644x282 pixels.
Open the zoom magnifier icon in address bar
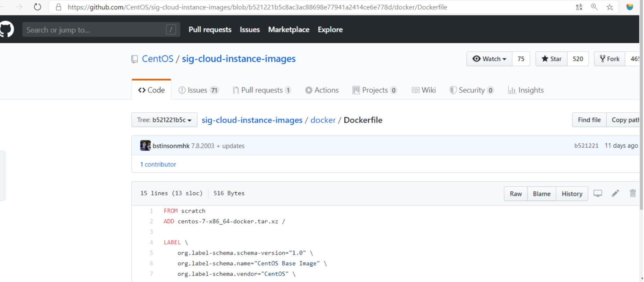click(594, 7)
